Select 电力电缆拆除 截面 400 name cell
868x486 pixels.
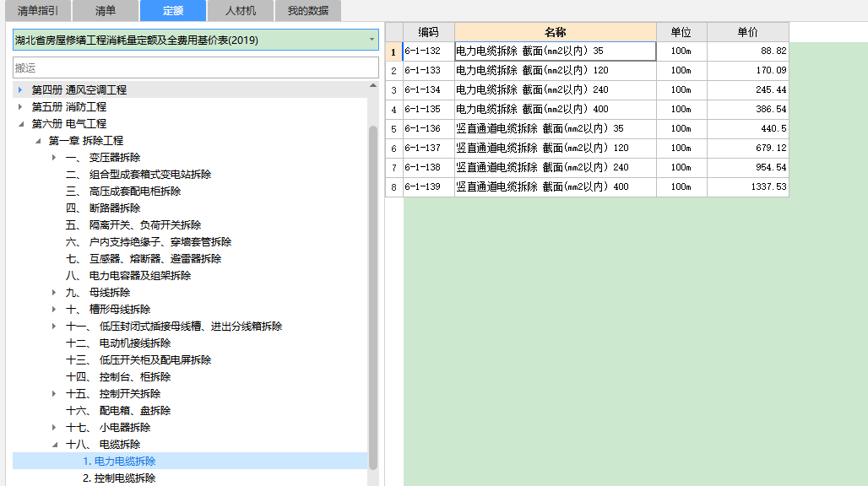coord(556,110)
